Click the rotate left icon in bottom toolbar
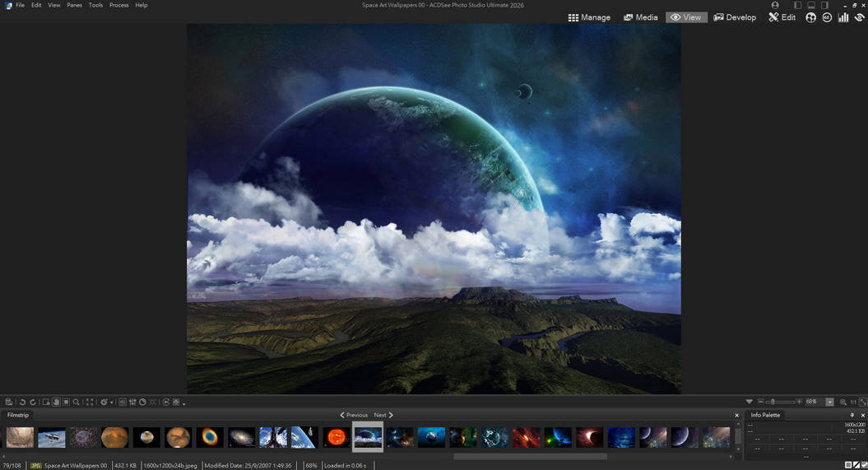 pyautogui.click(x=23, y=402)
